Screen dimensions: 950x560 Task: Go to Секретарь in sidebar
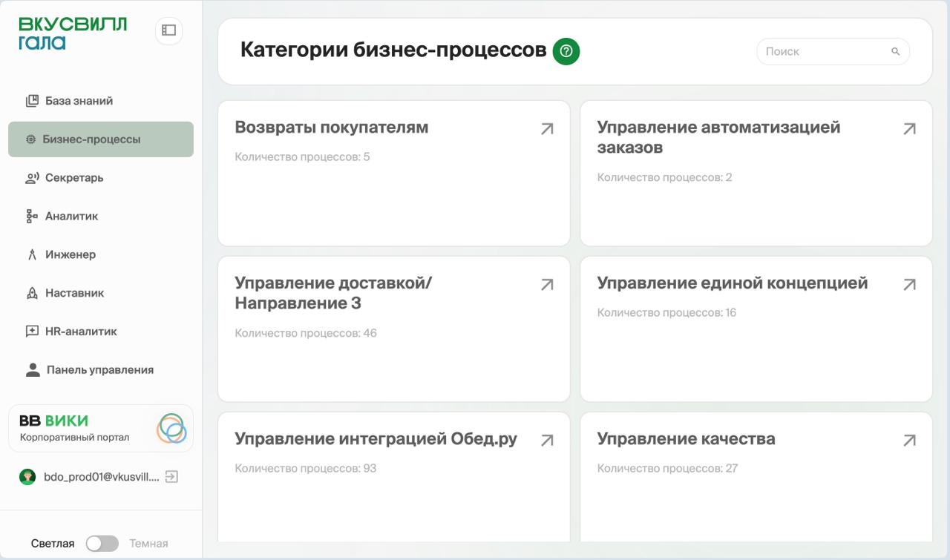[74, 178]
